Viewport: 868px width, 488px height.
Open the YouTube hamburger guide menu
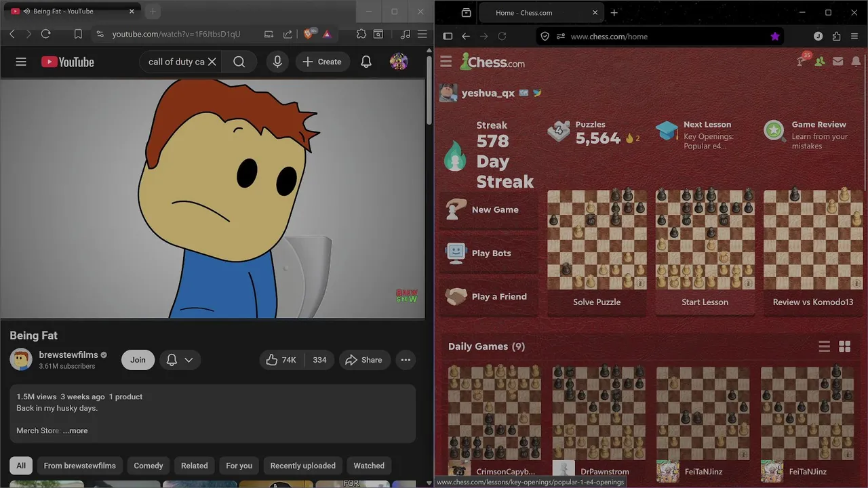click(x=21, y=62)
